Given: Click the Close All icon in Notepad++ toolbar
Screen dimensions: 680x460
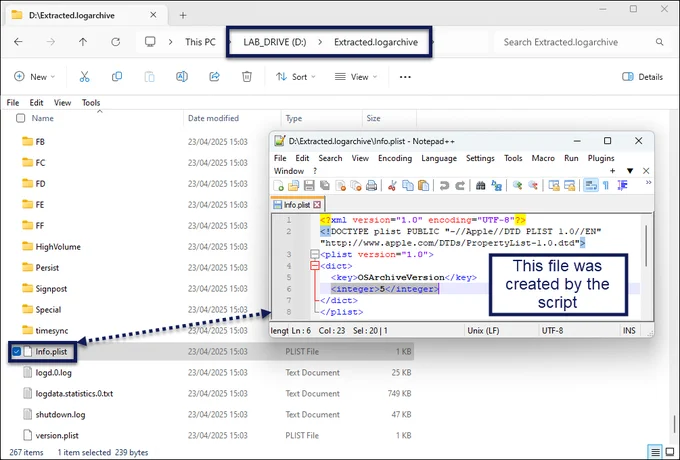Looking at the screenshot, I should click(x=356, y=186).
